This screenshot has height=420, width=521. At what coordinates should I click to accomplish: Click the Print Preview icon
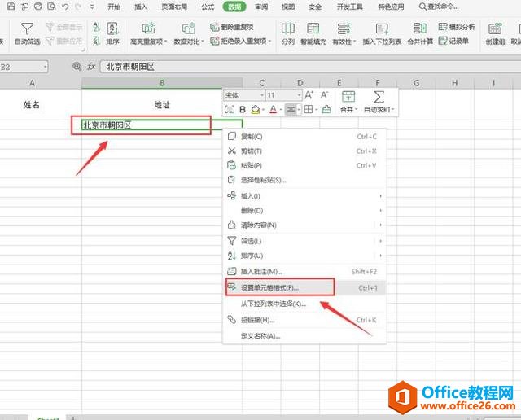coord(51,6)
